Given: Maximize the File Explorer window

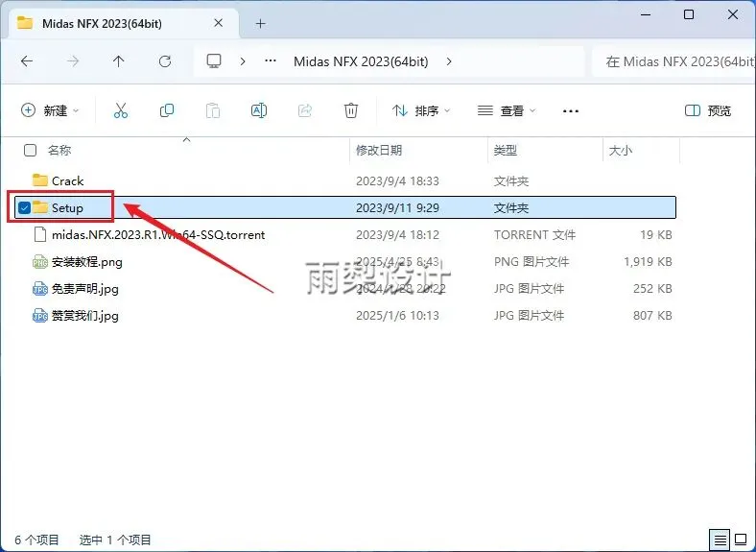Looking at the screenshot, I should (x=689, y=14).
